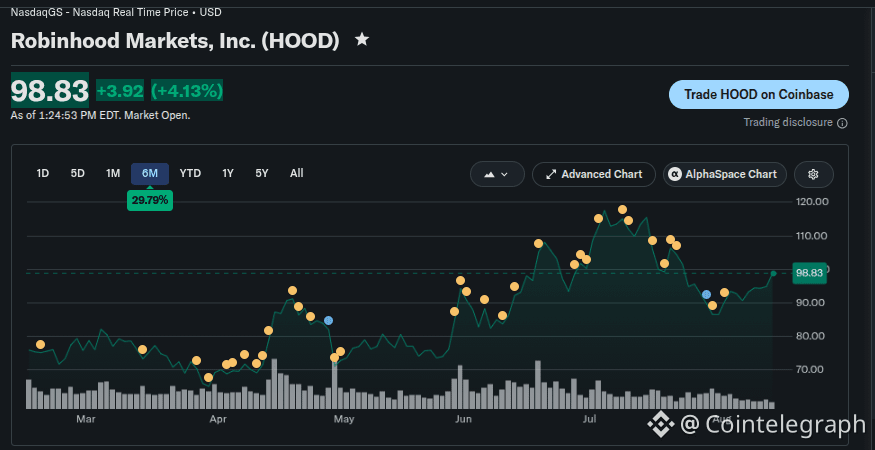Select the 5D range tab

(78, 174)
